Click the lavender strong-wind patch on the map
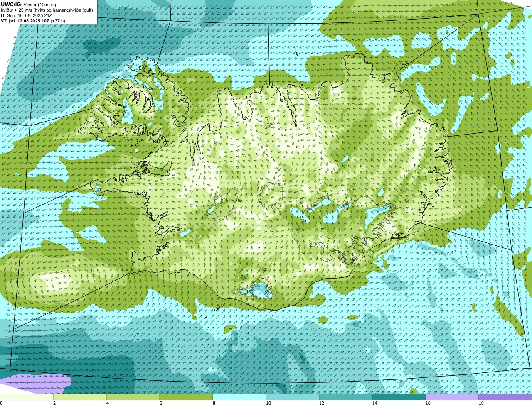The height and width of the screenshot is (406, 532). tap(35, 384)
